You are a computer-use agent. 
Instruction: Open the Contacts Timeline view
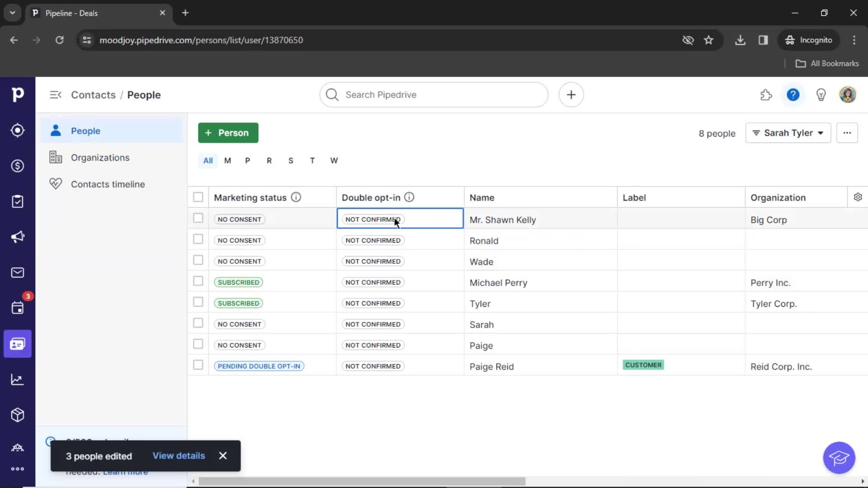tap(108, 184)
